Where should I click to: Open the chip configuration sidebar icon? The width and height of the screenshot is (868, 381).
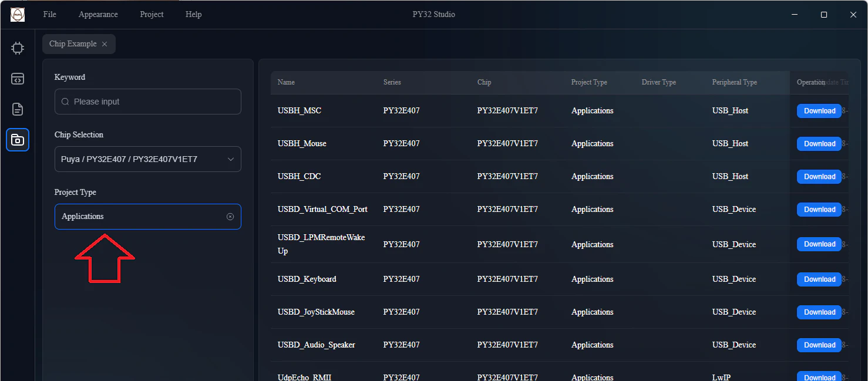click(x=18, y=48)
